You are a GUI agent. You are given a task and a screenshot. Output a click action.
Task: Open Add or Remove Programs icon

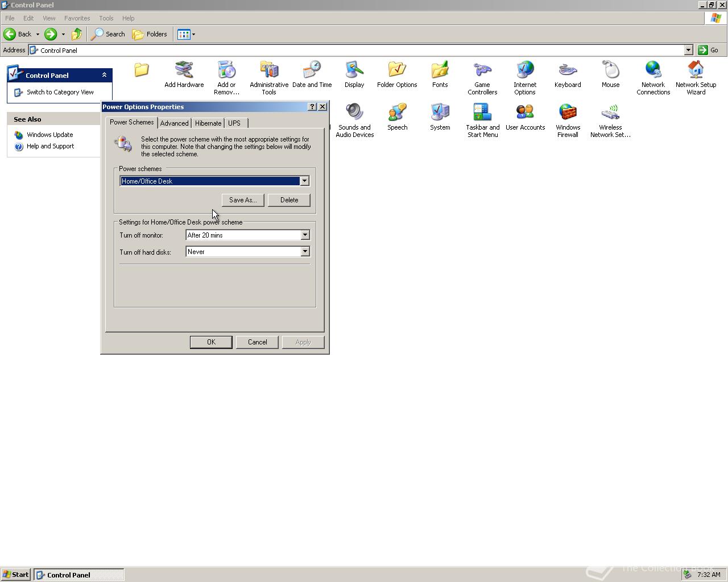pyautogui.click(x=226, y=78)
